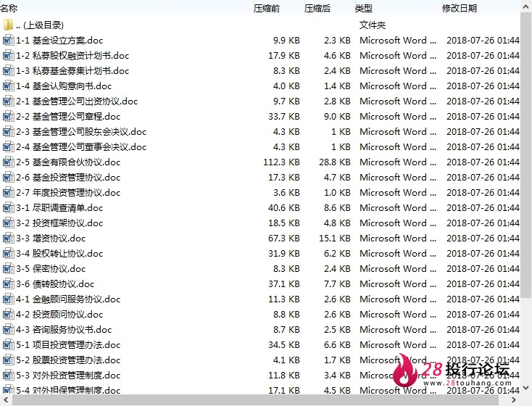
Task: Select file name 4-1 金融顾问服务协议.doc
Action: pos(68,299)
